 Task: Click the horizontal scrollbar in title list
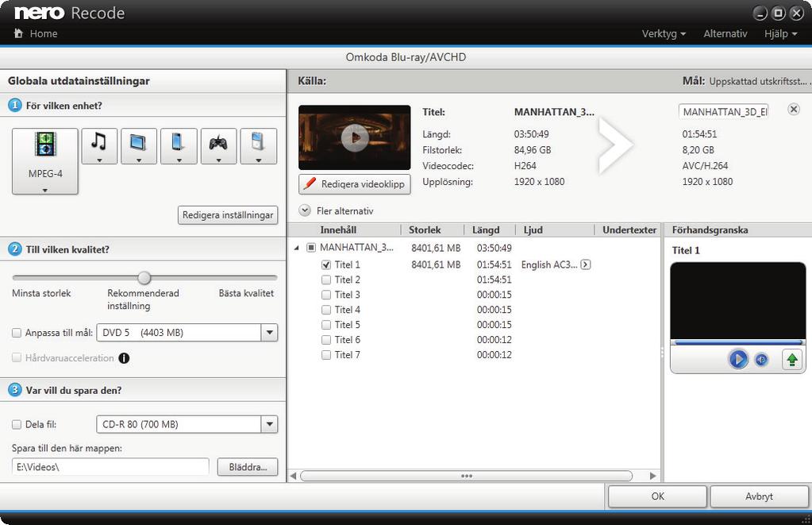click(466, 476)
